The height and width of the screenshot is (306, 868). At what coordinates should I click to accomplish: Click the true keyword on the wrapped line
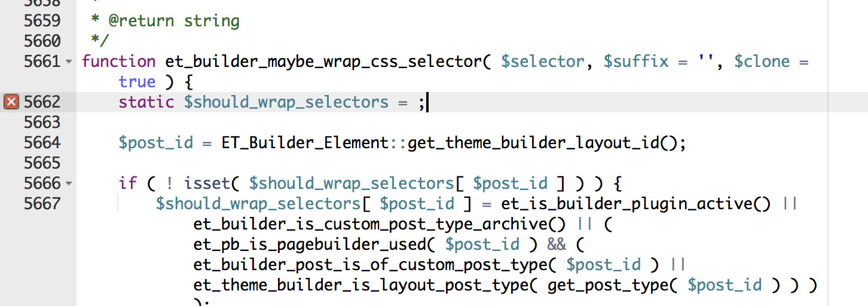[137, 82]
